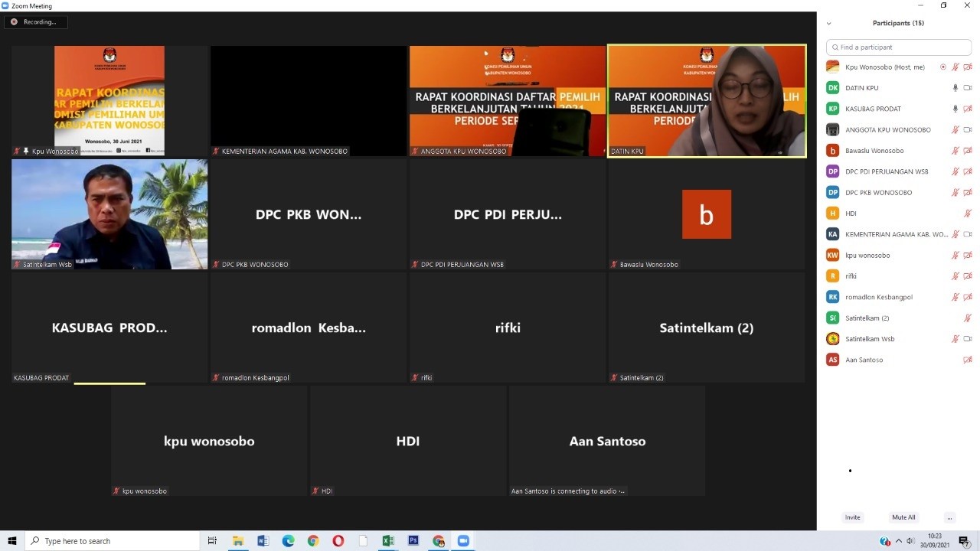Click the Find a participant search field
Screen dimensions: 980x551
point(900,47)
